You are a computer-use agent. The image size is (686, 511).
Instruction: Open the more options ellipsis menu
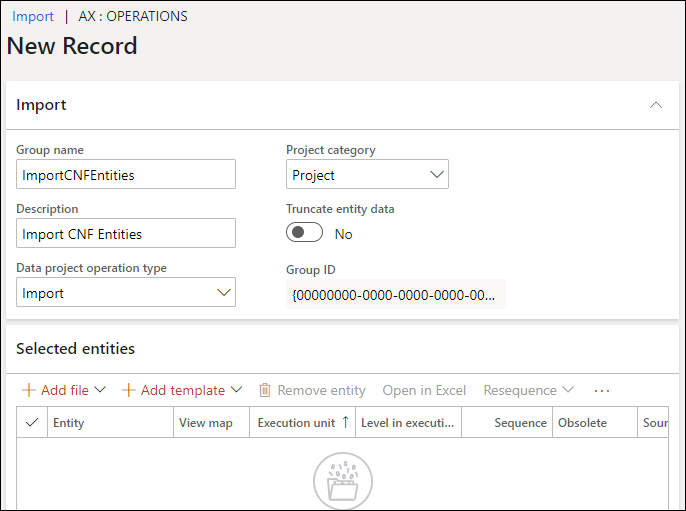pos(601,390)
